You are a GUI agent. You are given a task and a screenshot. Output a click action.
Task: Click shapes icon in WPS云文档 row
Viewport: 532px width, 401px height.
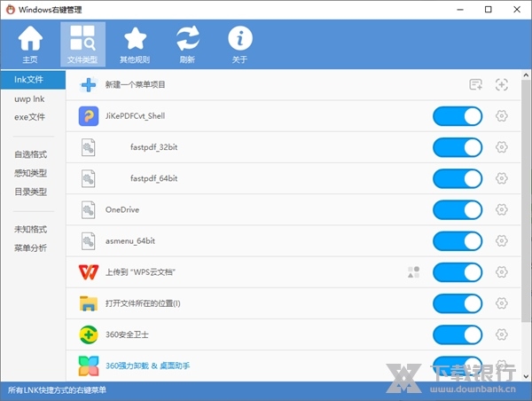413,272
